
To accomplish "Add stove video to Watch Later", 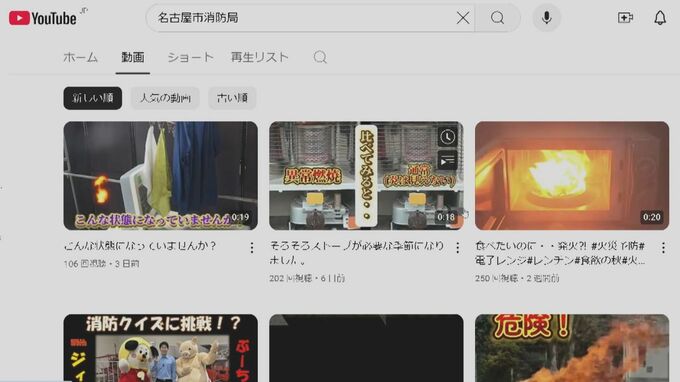I will (x=447, y=137).
